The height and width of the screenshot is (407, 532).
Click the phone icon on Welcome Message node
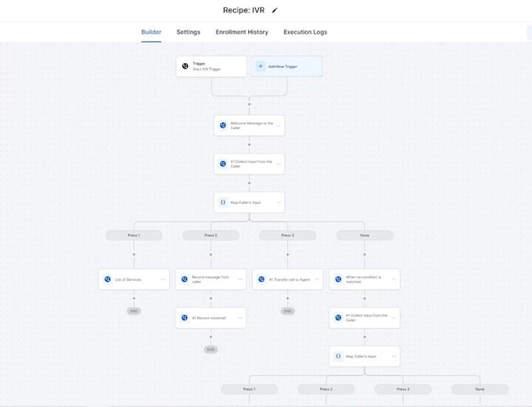tap(223, 125)
